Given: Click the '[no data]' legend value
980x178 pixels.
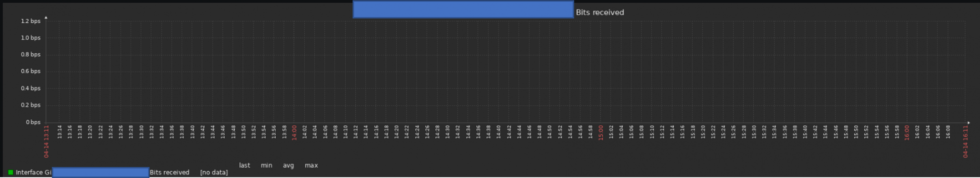Looking at the screenshot, I should 214,172.
